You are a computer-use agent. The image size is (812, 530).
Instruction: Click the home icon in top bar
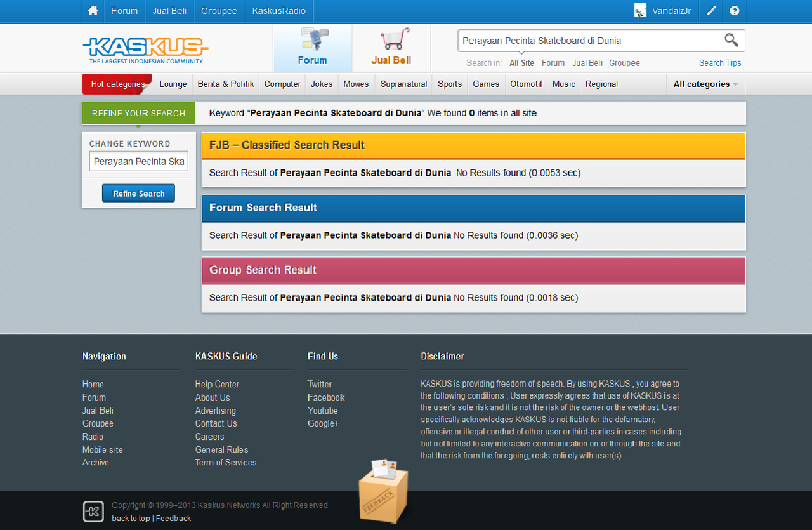click(93, 11)
